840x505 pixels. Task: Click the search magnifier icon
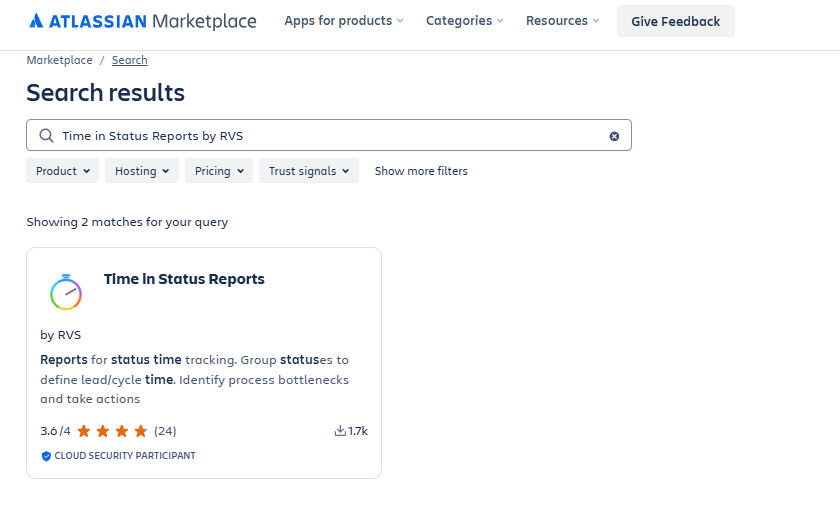click(x=47, y=135)
